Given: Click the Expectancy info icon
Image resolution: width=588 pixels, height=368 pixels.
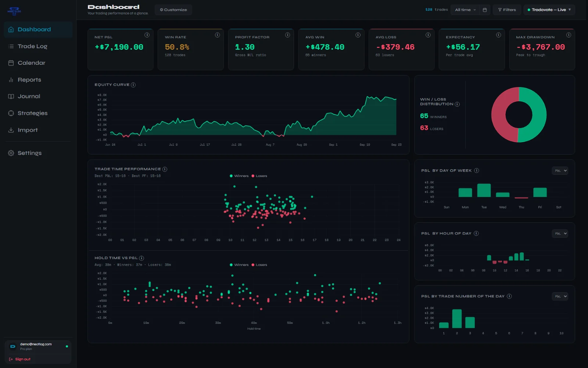Looking at the screenshot, I should [x=498, y=35].
